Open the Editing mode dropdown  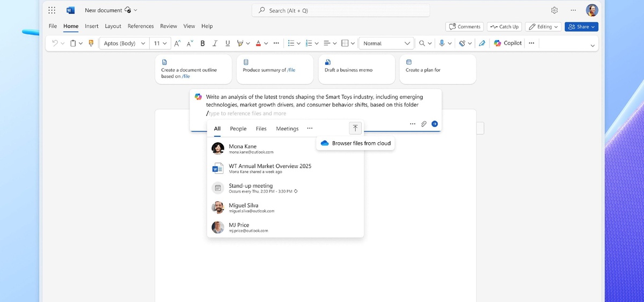coord(543,27)
